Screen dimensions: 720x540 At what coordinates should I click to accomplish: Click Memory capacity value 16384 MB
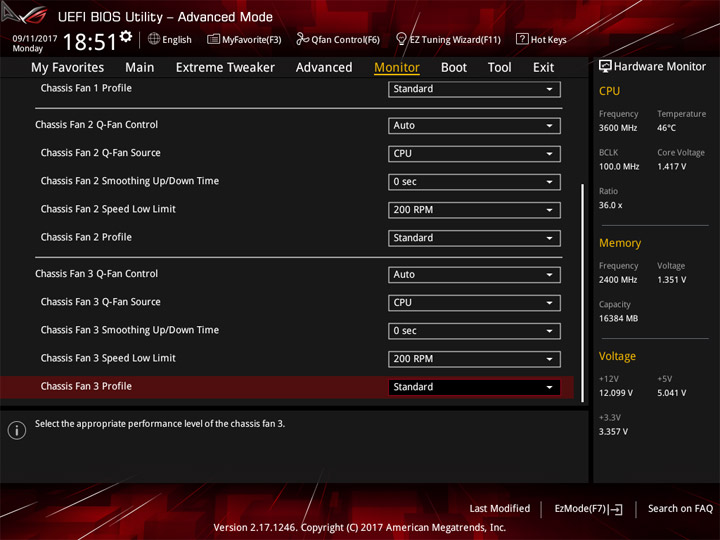point(618,318)
